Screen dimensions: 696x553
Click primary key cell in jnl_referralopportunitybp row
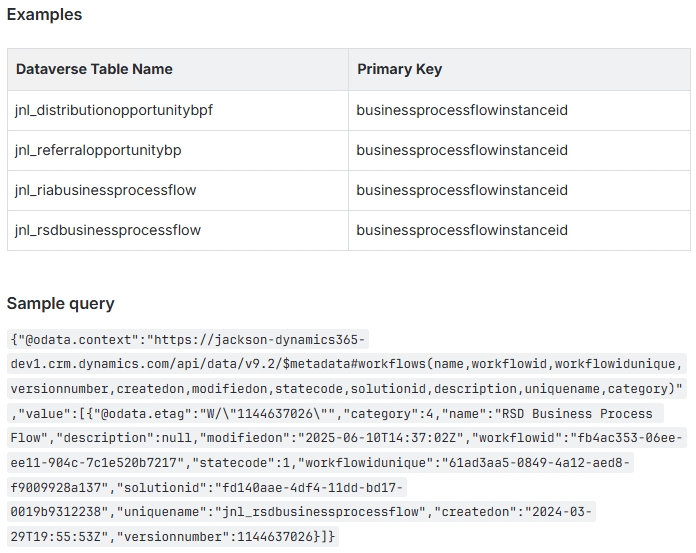pos(462,150)
